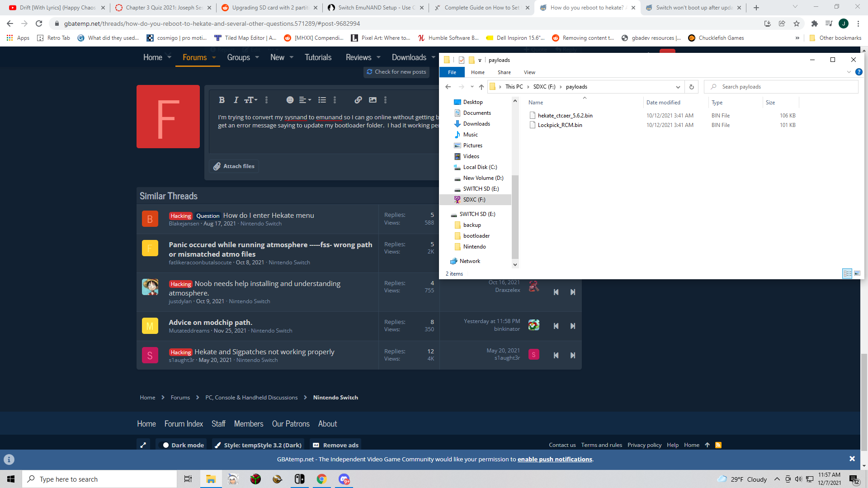Select the bootloader folder in navigation pane
Image resolution: width=868 pixels, height=488 pixels.
point(476,236)
